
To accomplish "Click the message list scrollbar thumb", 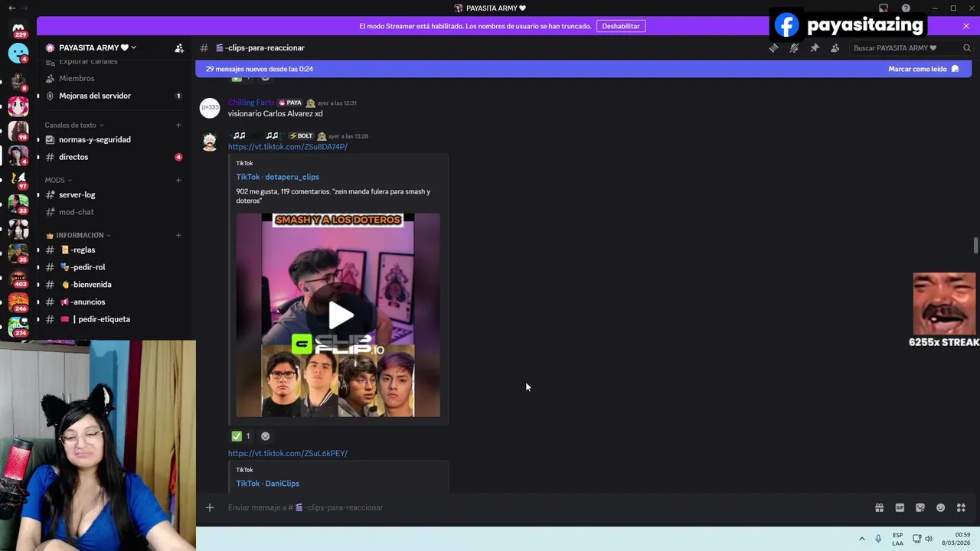I will [975, 246].
